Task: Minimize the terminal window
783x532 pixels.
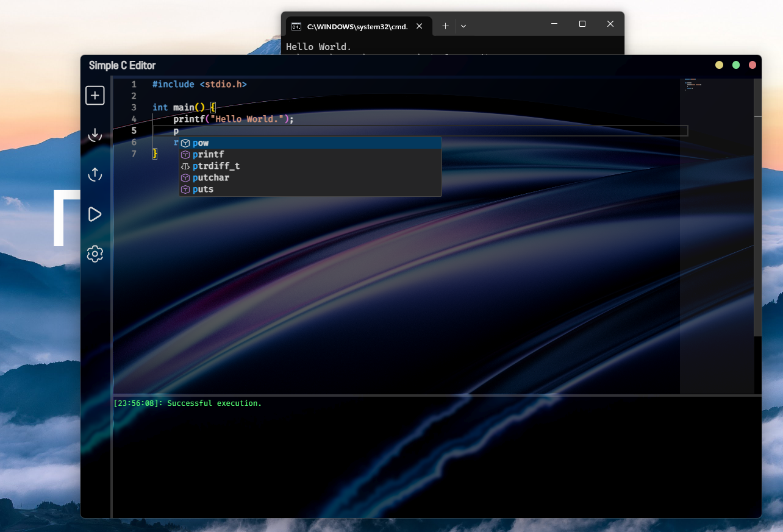Action: coord(554,24)
